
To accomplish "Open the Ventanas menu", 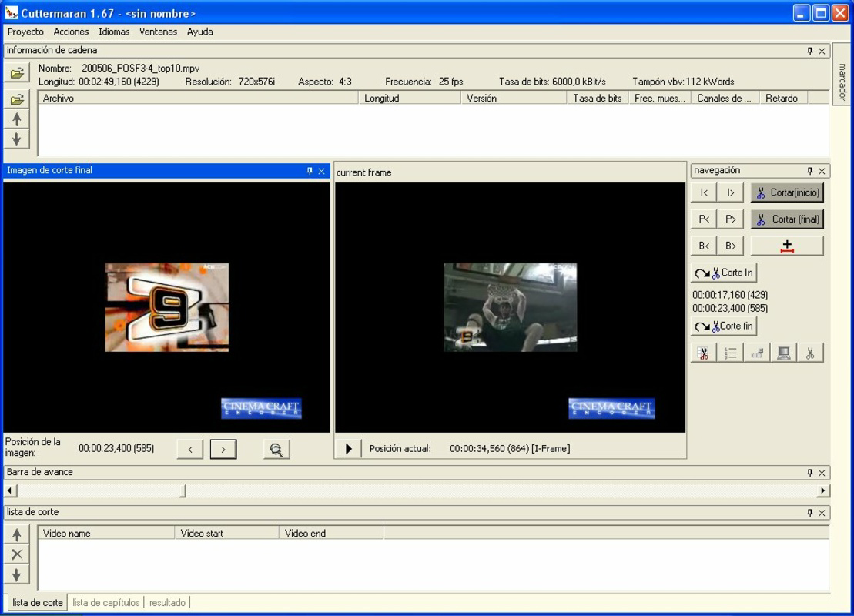I will (x=158, y=32).
